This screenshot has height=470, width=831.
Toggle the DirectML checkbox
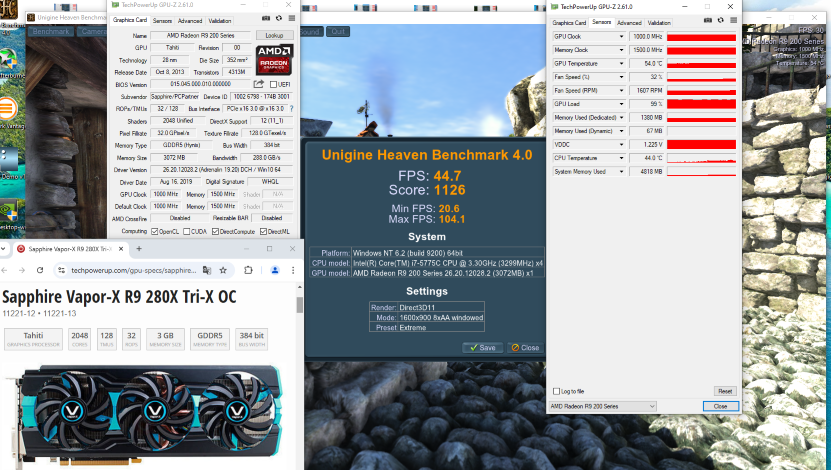[263, 232]
